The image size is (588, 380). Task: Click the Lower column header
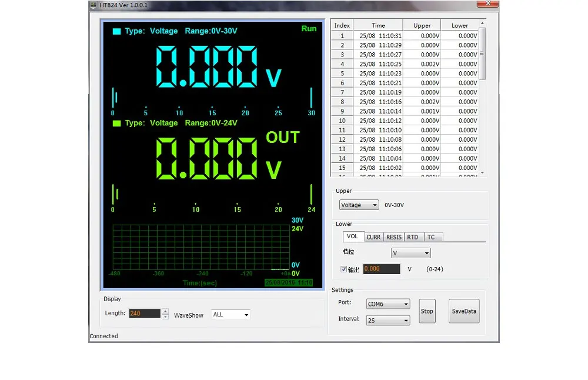point(460,25)
